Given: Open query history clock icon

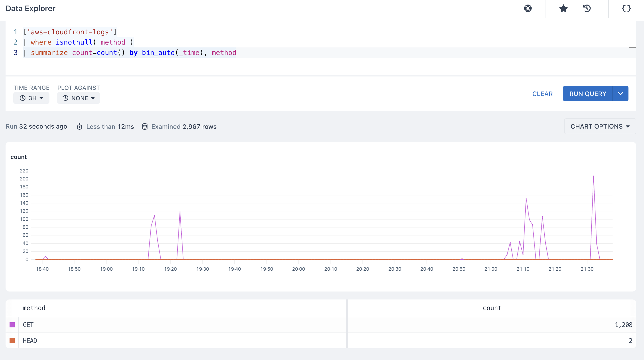Looking at the screenshot, I should (x=587, y=8).
